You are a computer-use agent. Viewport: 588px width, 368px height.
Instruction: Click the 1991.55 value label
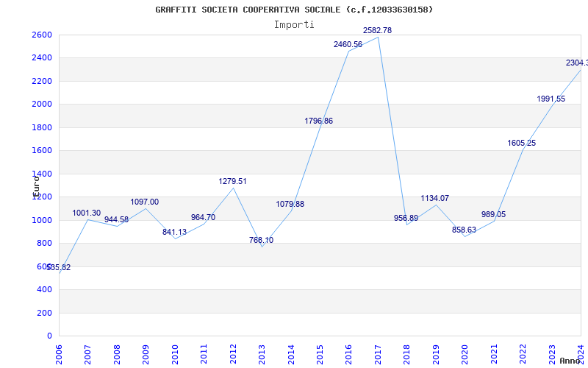point(551,99)
